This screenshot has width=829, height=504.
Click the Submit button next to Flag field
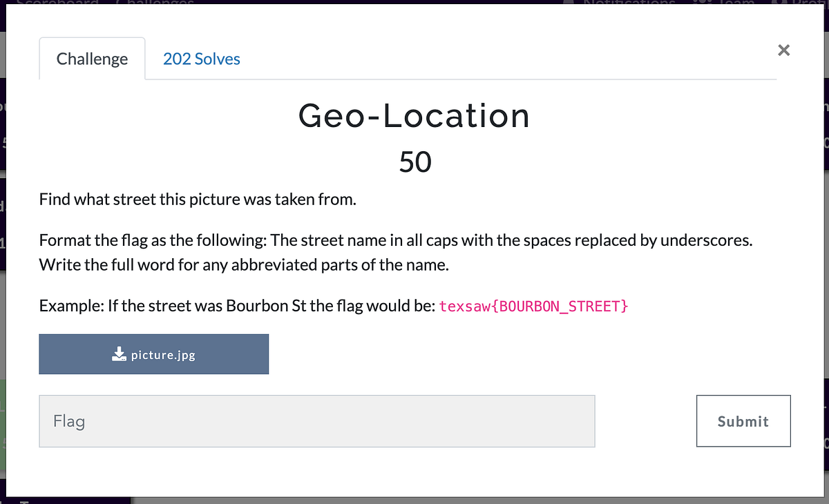coord(743,420)
